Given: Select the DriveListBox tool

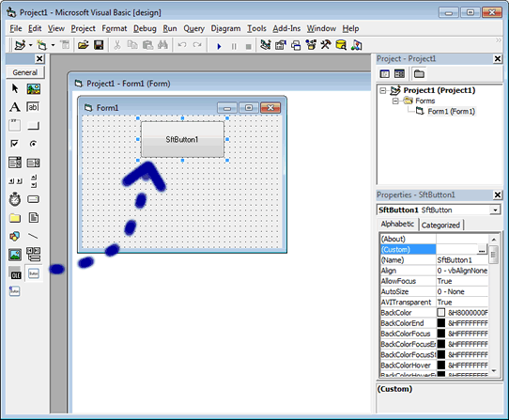Looking at the screenshot, I should point(34,199).
